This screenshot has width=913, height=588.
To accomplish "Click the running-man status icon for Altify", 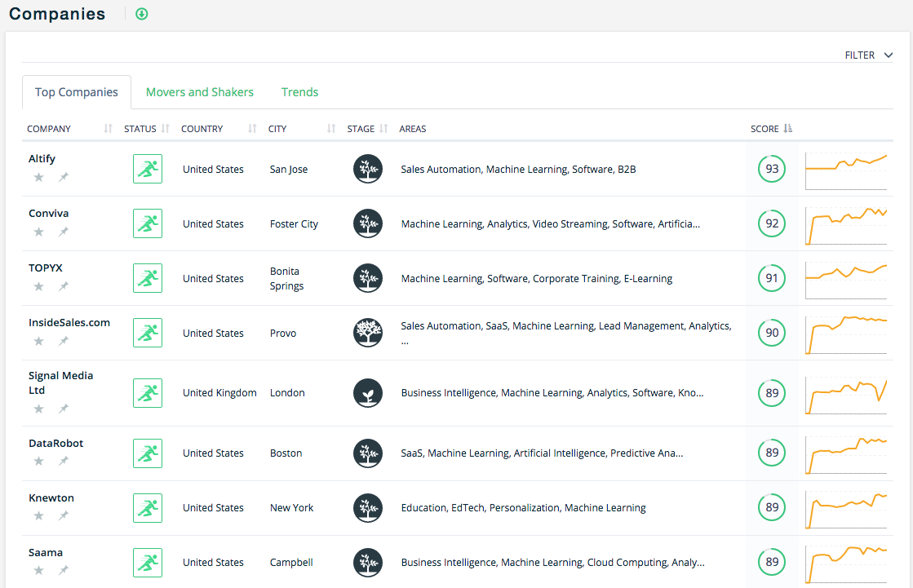I will coord(148,169).
